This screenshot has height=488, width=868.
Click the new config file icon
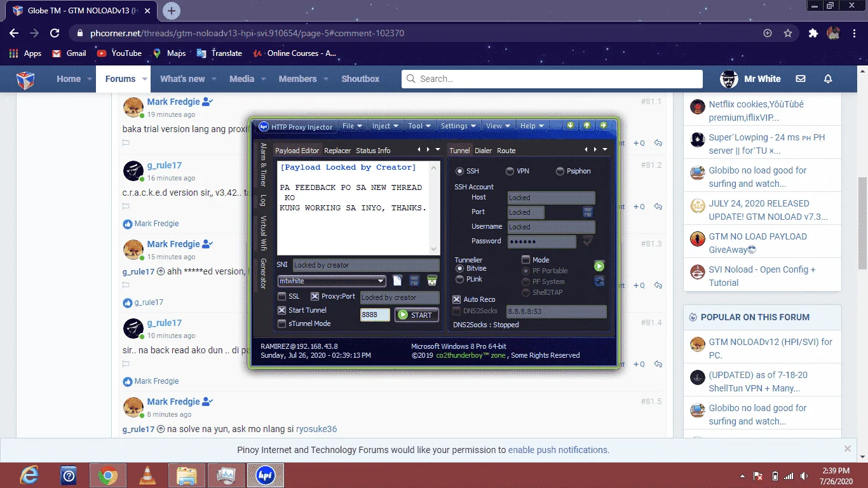tap(398, 280)
